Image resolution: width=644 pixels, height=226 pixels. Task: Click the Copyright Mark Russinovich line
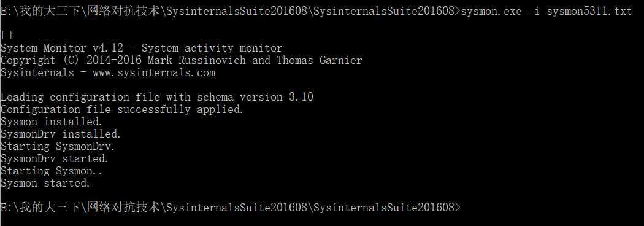coord(182,60)
